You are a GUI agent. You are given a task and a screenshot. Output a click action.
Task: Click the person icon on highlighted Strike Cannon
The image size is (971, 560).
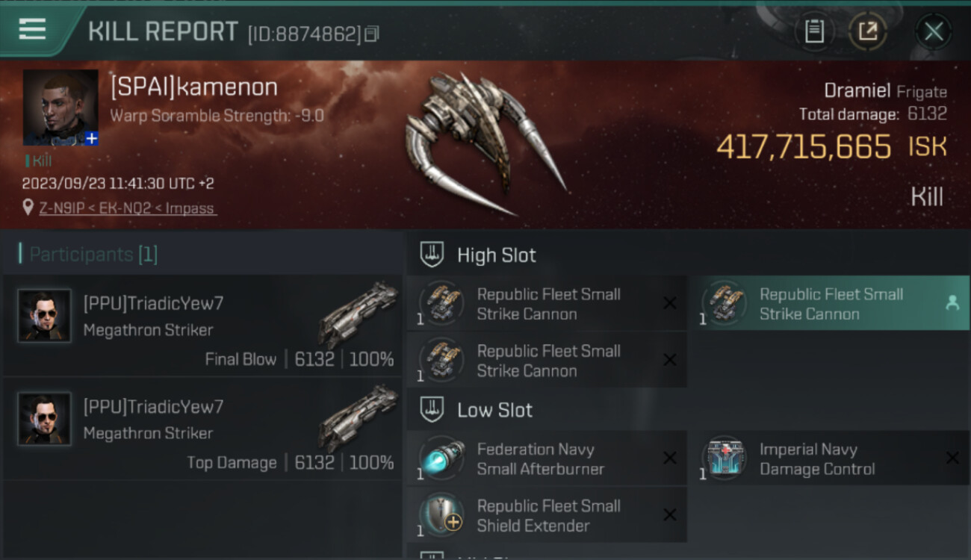pyautogui.click(x=952, y=302)
